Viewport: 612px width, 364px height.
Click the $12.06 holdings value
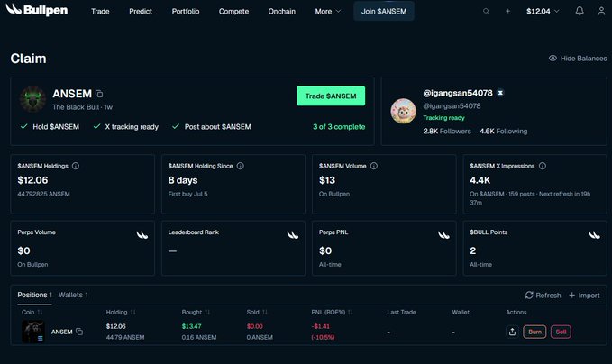pyautogui.click(x=32, y=180)
